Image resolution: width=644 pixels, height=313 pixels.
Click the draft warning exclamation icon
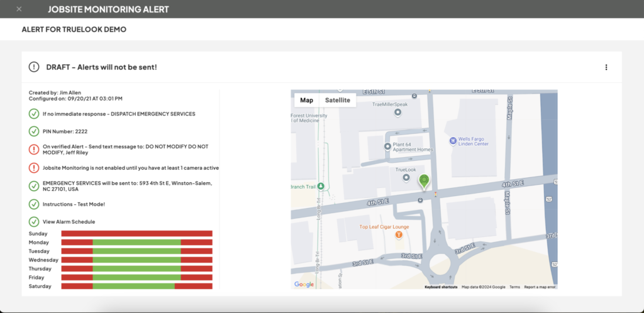[34, 67]
